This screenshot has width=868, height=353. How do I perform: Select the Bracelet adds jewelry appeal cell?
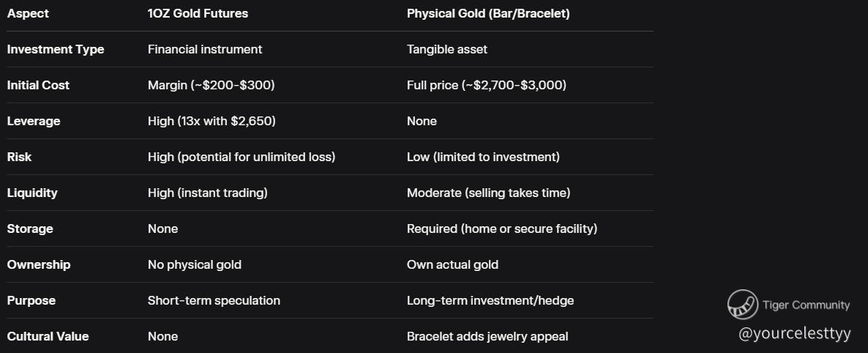[x=487, y=336]
